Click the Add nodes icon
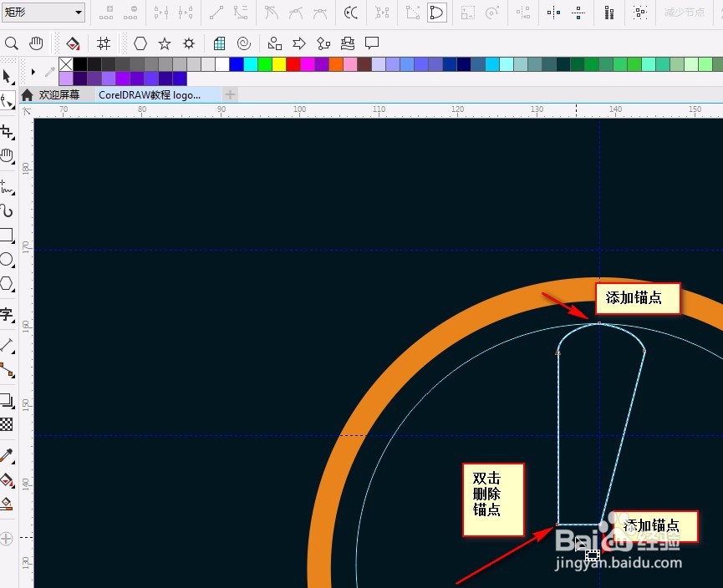Screen dimensions: 723x588 [106, 13]
